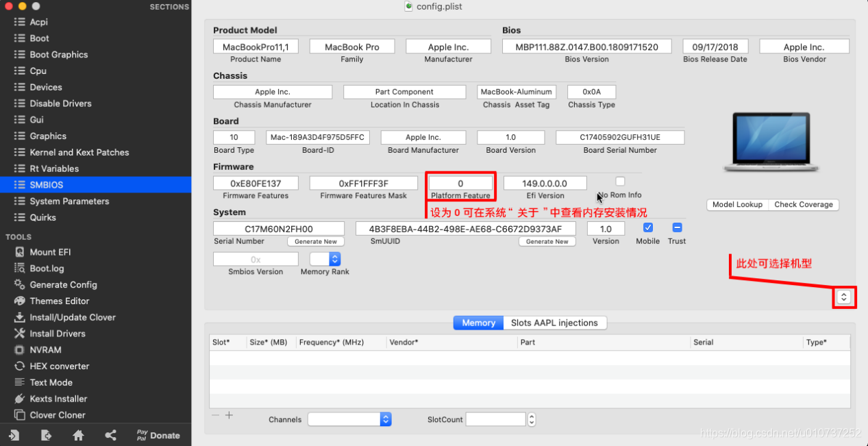The width and height of the screenshot is (868, 446).
Task: Click the Frequency* (MHz) column header
Action: pyautogui.click(x=340, y=342)
